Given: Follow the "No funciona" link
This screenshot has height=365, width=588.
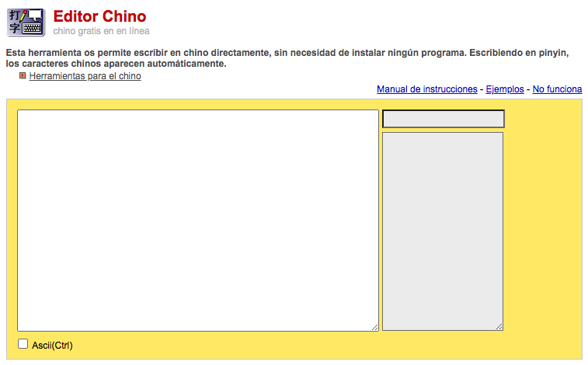Looking at the screenshot, I should point(557,89).
